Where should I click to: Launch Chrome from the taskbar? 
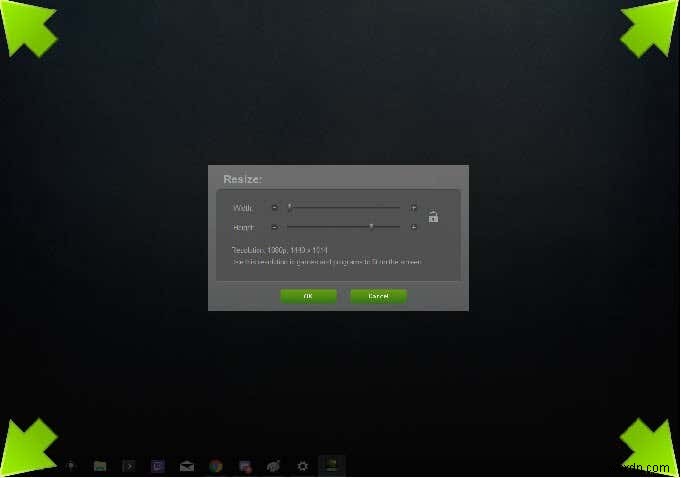pyautogui.click(x=216, y=466)
